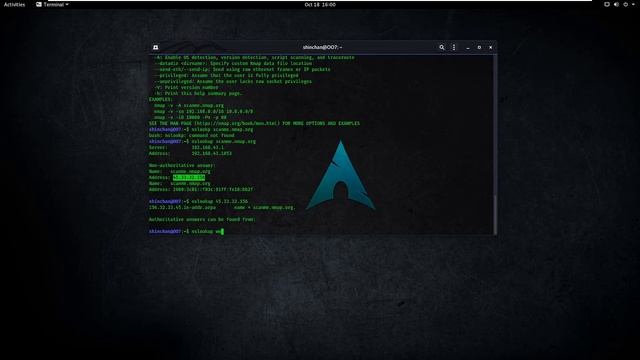640x360 pixels.
Task: Click the highlighted IP address after Address:
Action: point(189,178)
